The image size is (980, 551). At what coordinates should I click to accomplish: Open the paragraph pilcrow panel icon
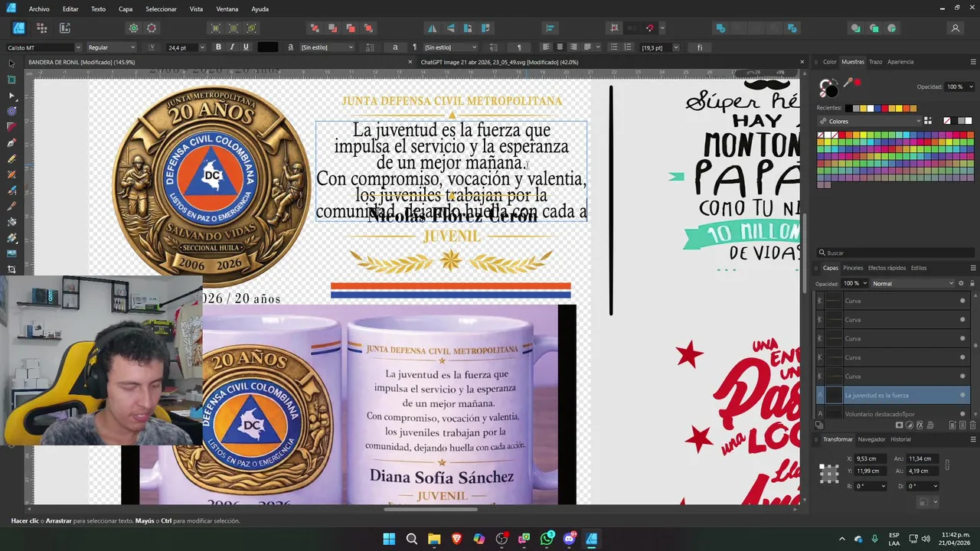[518, 47]
